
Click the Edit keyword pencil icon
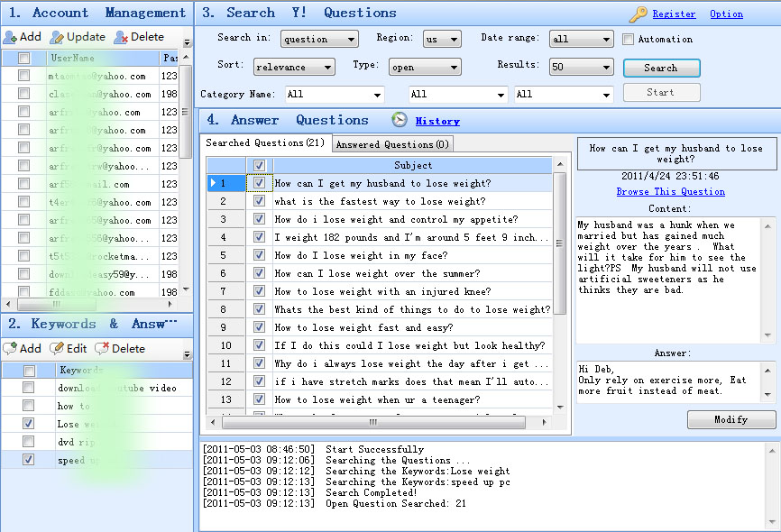click(57, 348)
